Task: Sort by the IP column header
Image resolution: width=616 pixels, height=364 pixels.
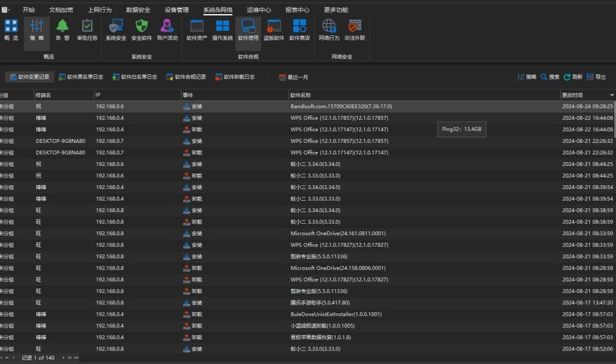Action: pos(137,95)
